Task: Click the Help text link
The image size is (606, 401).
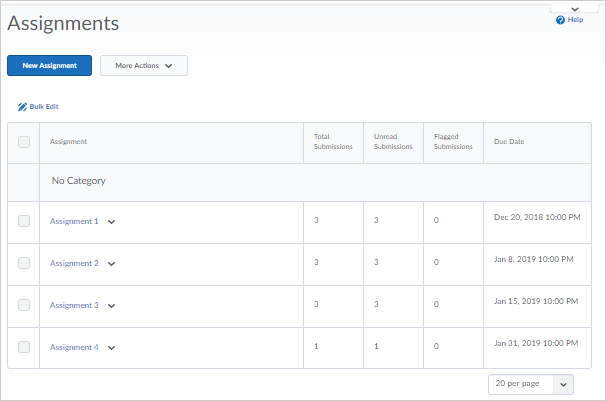Action: coord(575,20)
